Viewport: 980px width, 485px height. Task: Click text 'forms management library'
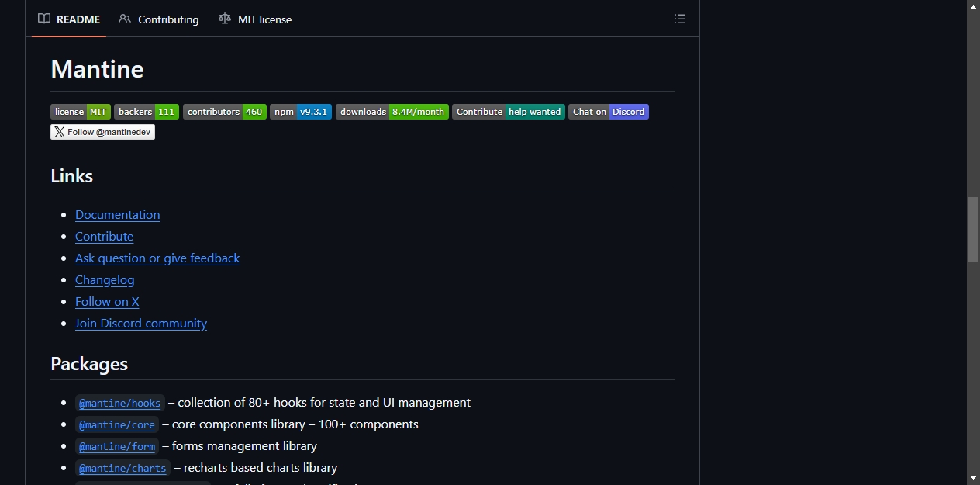click(x=244, y=446)
